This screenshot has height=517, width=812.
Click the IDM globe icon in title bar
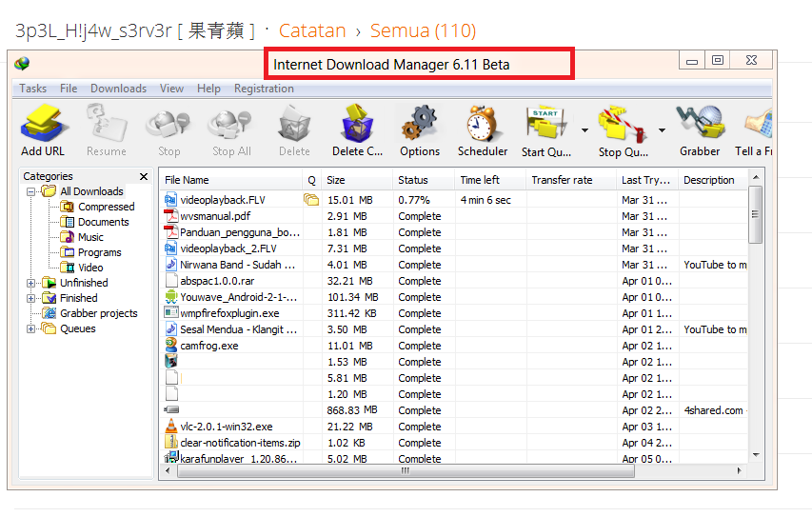[x=22, y=64]
